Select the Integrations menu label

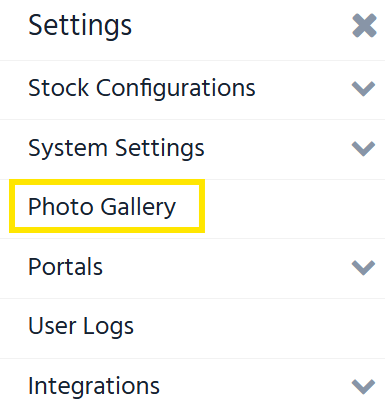[94, 386]
